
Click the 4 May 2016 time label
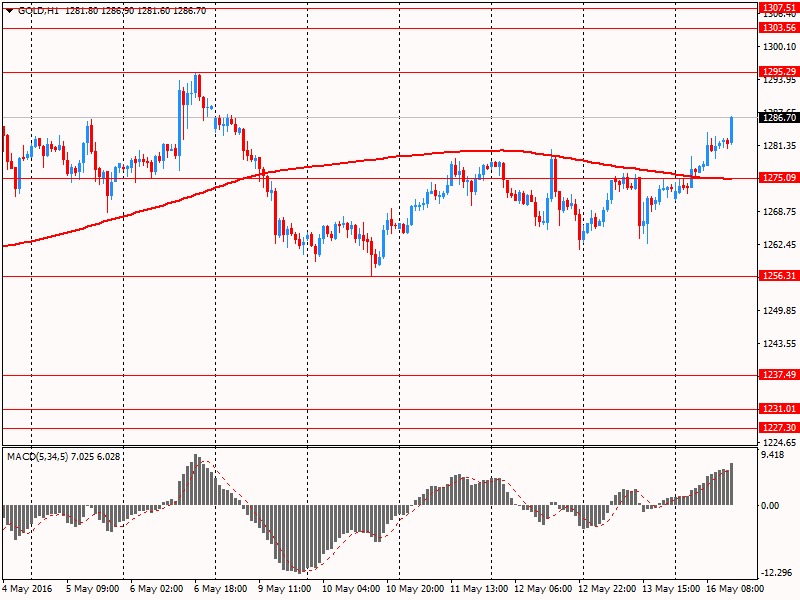tap(27, 589)
